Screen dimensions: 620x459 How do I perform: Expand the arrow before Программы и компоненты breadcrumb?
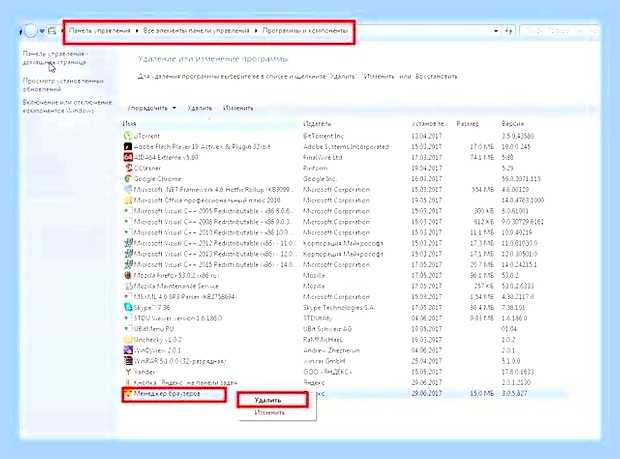point(256,30)
